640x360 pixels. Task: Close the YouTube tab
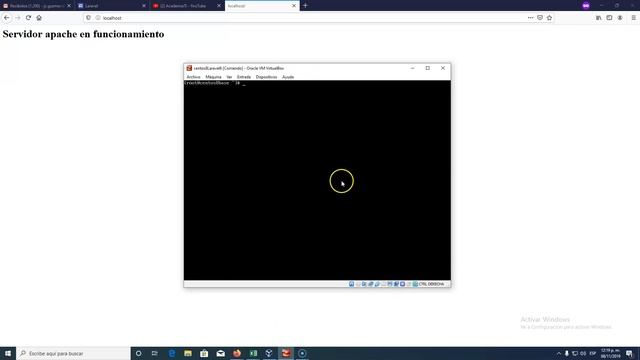pos(219,6)
